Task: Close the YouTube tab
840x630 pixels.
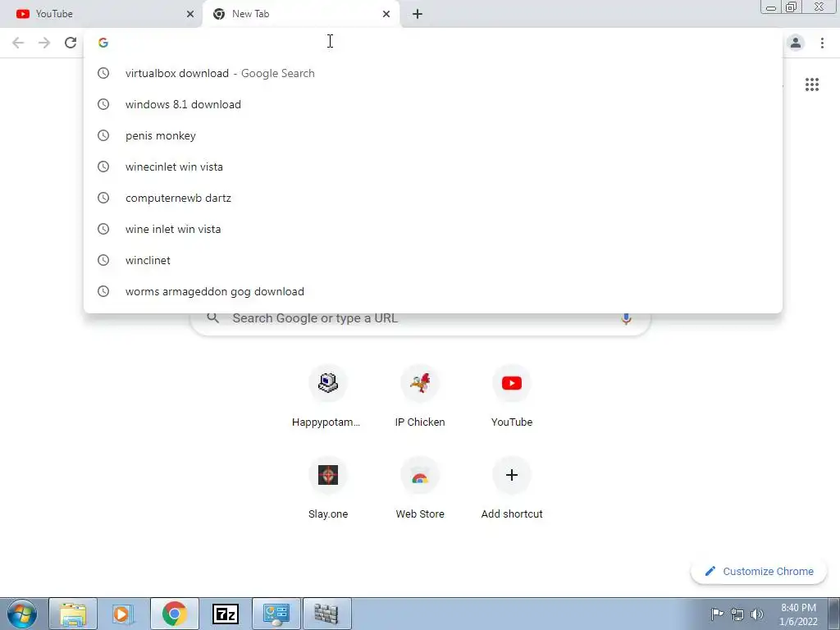Action: pyautogui.click(x=190, y=14)
